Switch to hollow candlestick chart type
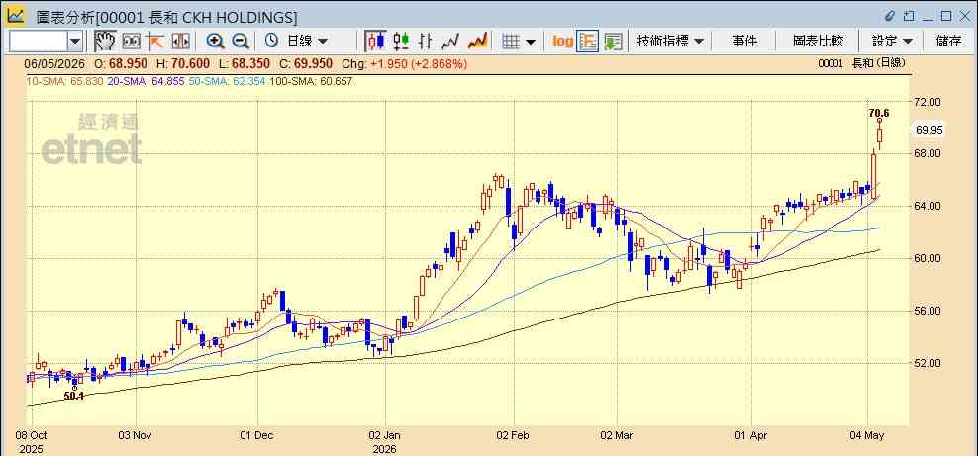 tap(401, 42)
